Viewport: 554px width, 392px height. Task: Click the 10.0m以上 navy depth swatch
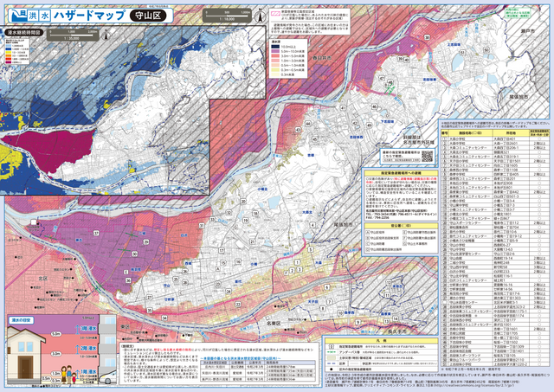(x=275, y=46)
